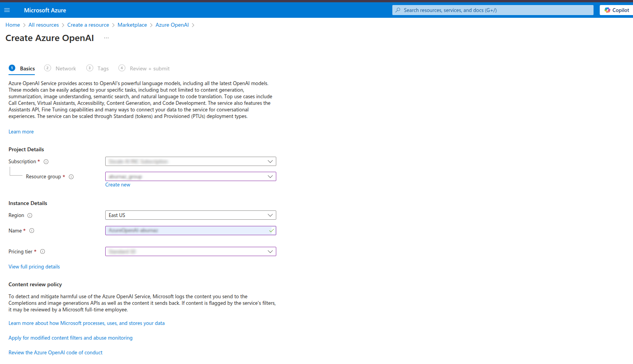
Task: Open Review the Azure OpenAI code of conduct
Action: point(55,352)
